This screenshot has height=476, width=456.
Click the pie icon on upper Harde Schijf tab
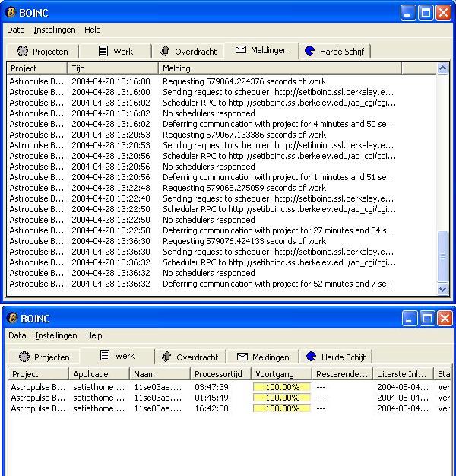point(309,51)
